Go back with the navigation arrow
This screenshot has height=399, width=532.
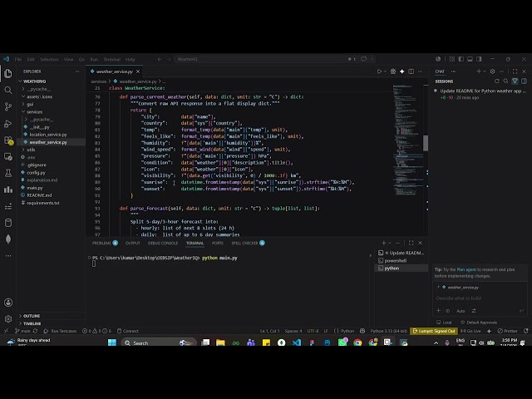[x=160, y=59]
